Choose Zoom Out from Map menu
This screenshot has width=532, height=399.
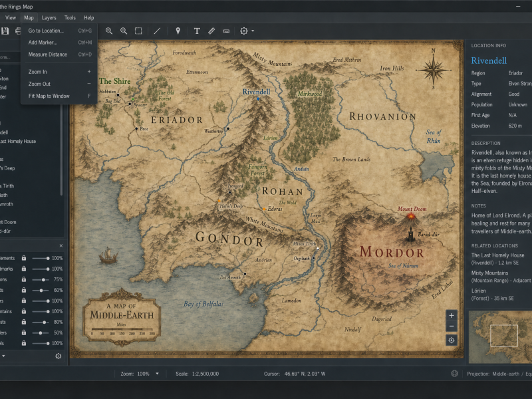pyautogui.click(x=59, y=84)
